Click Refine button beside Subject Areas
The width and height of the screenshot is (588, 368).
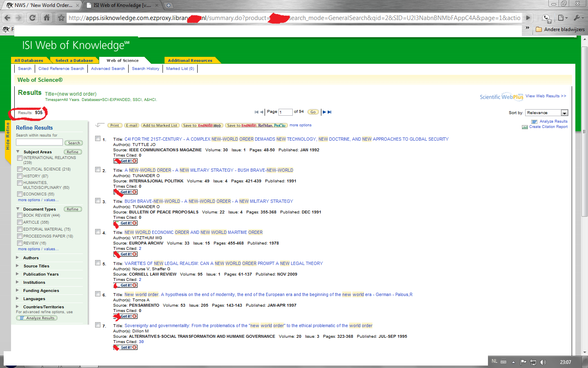click(73, 152)
